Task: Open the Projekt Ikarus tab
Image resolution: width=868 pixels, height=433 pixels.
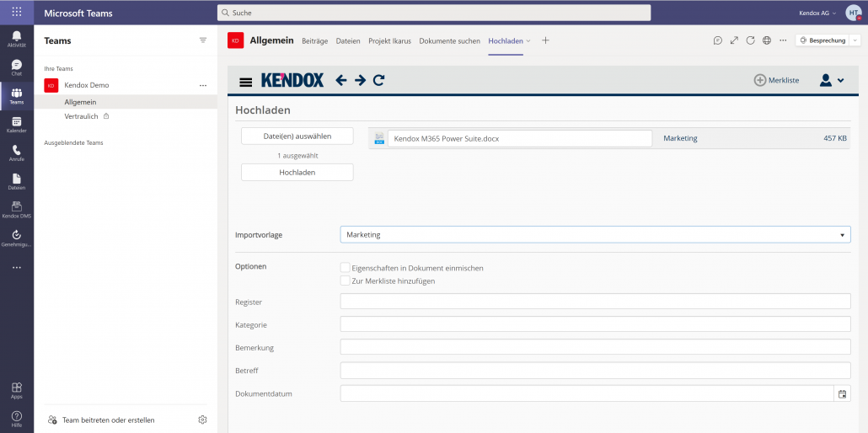Action: tap(389, 40)
